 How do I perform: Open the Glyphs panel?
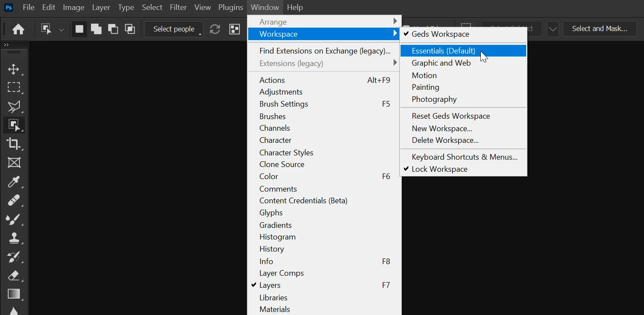click(x=324, y=213)
